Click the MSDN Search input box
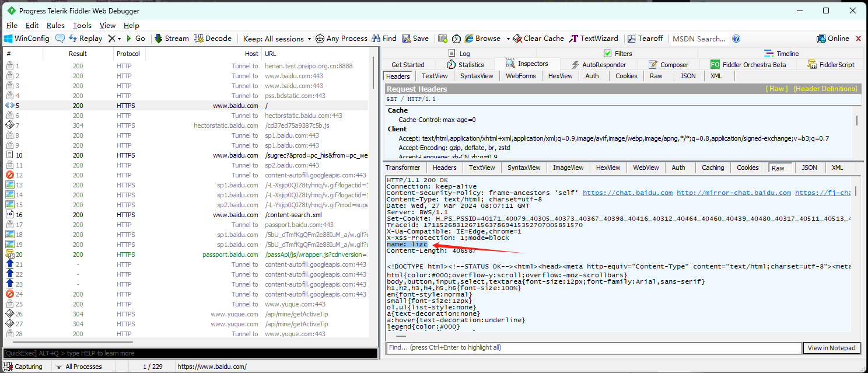Screen dimensions: 868x373 click(x=699, y=39)
